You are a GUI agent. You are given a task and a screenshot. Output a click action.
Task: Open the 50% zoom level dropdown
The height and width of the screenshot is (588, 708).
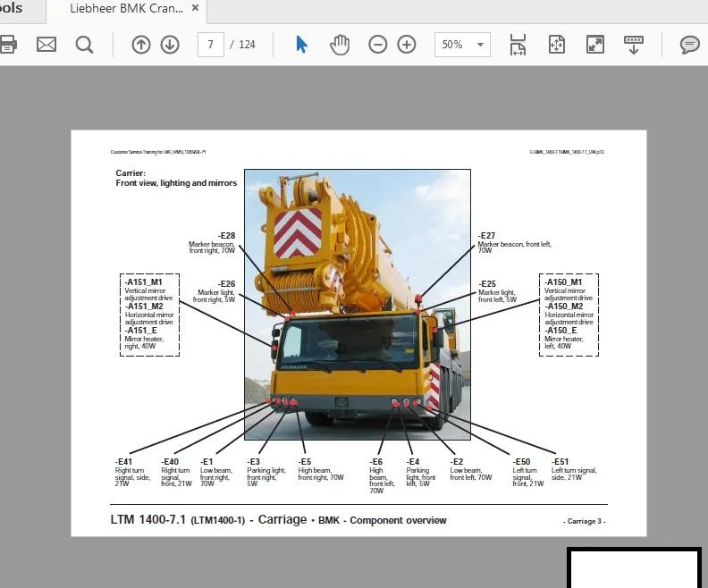(462, 44)
